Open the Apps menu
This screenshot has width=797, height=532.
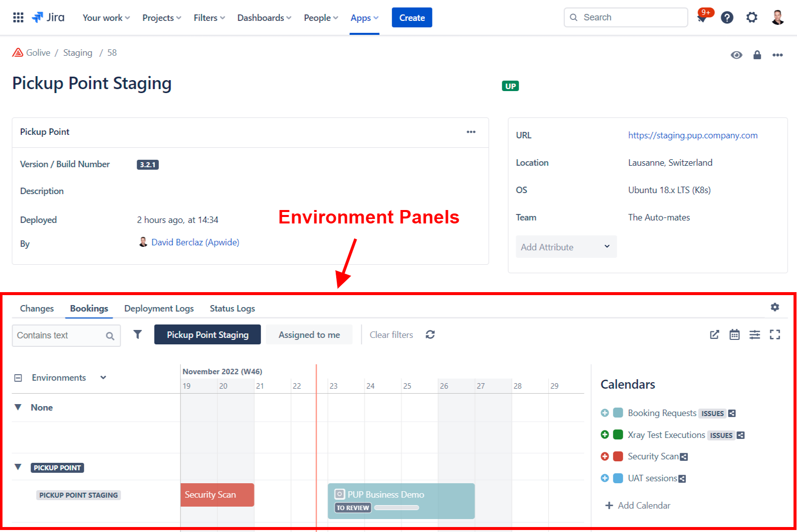coord(364,18)
